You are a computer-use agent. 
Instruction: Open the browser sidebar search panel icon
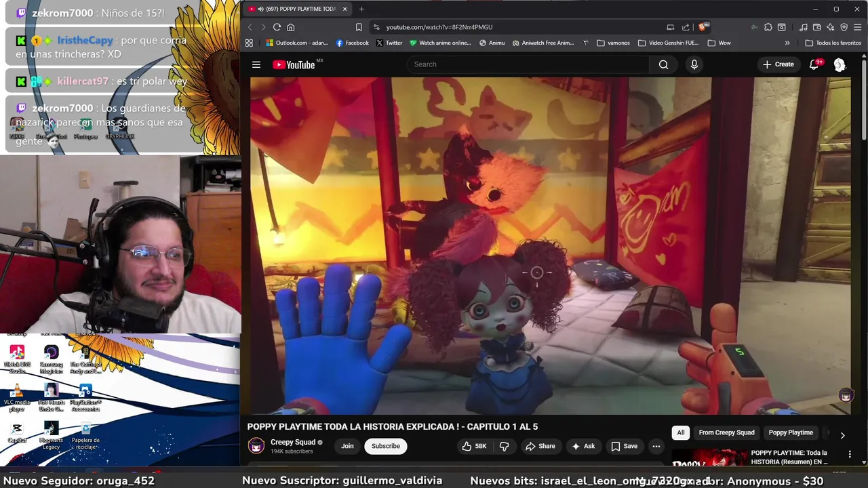[782, 27]
